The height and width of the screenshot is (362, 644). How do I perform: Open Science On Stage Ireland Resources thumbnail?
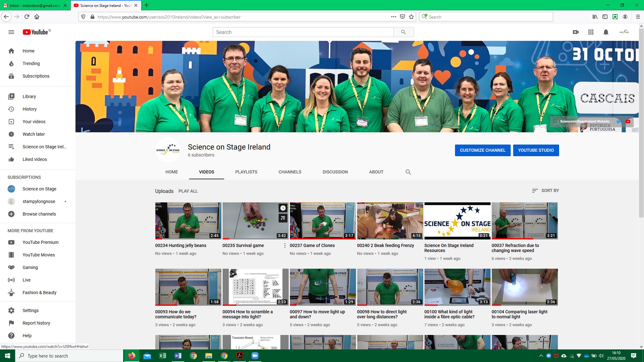click(x=457, y=221)
